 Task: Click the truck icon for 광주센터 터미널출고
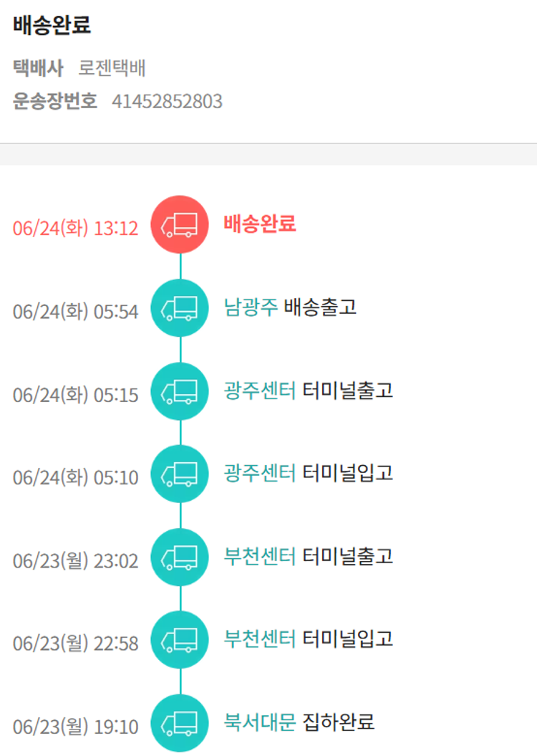180,391
